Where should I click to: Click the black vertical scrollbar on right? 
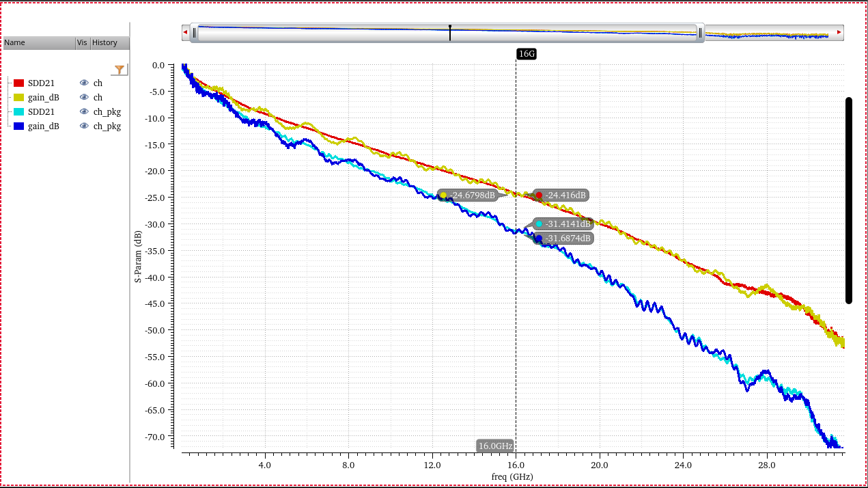click(x=849, y=200)
